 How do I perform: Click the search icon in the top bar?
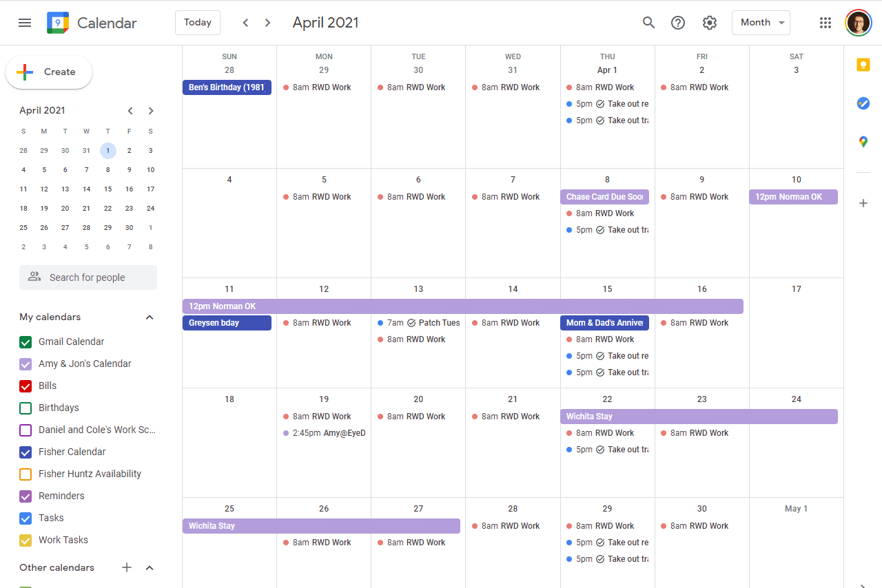pos(648,22)
